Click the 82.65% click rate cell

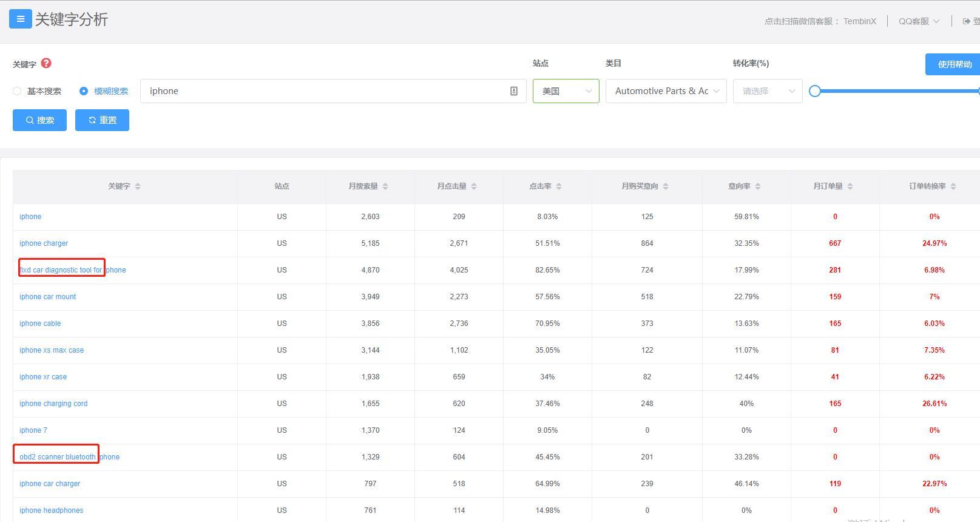[x=547, y=270]
